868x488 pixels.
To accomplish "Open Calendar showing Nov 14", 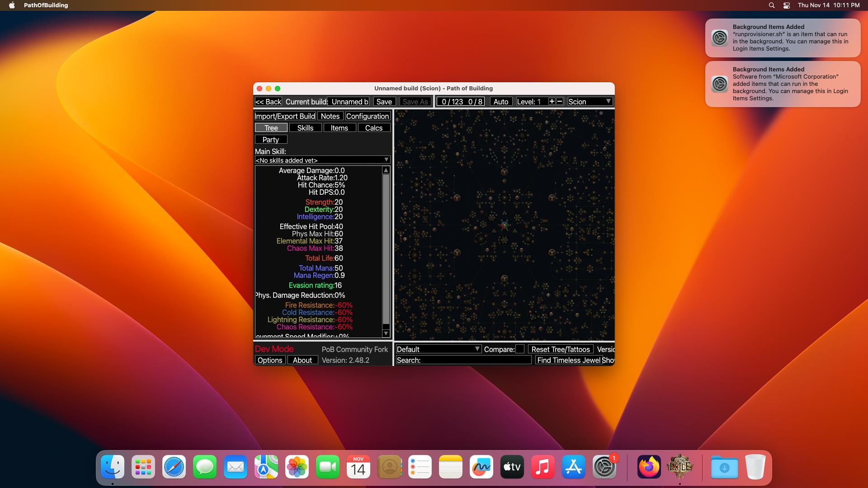I will click(359, 467).
